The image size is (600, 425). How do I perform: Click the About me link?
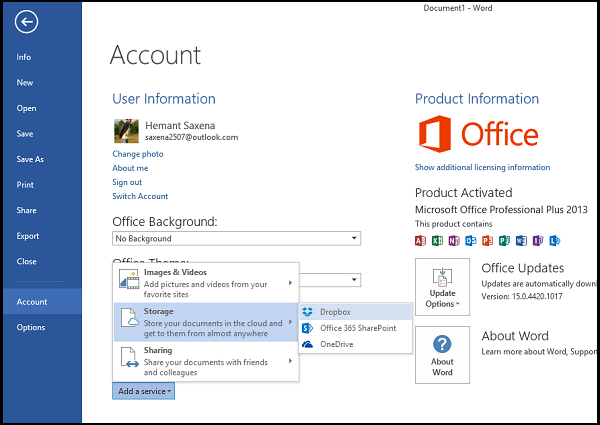tap(130, 168)
